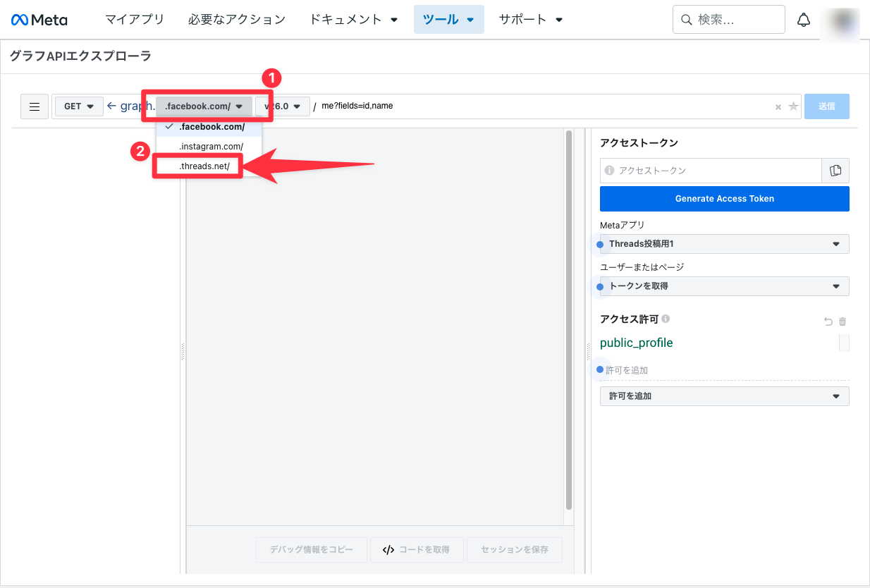Open the GET method dropdown
Screen dimensions: 870x588
79,106
